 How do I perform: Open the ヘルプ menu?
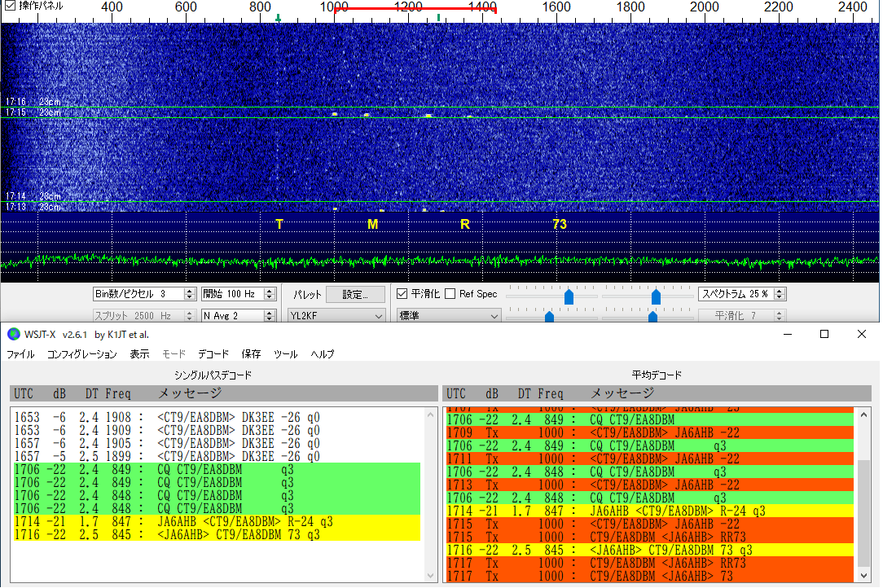pyautogui.click(x=323, y=354)
